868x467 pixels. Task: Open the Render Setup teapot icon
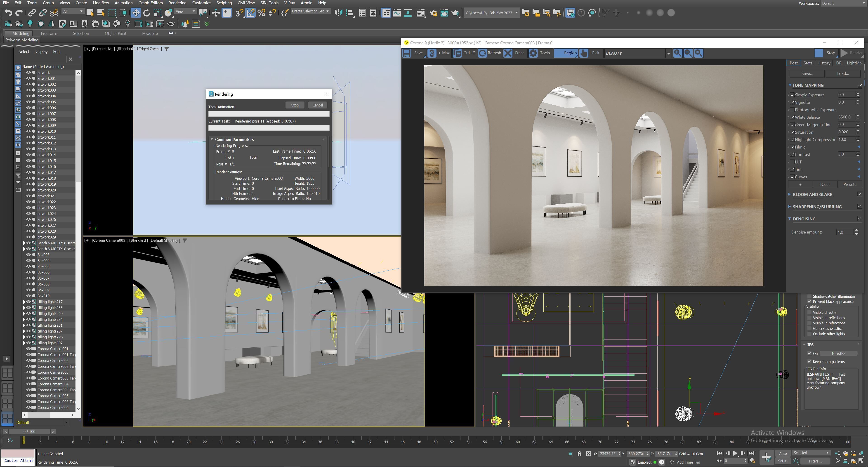(x=434, y=13)
